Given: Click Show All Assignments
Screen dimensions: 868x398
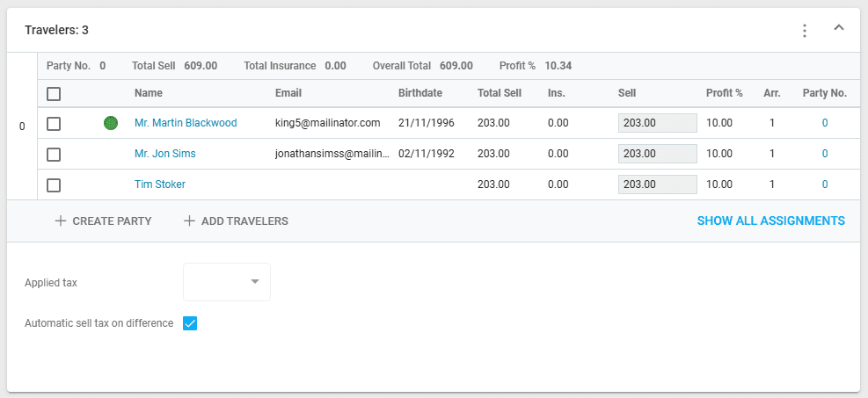Looking at the screenshot, I should (x=771, y=221).
